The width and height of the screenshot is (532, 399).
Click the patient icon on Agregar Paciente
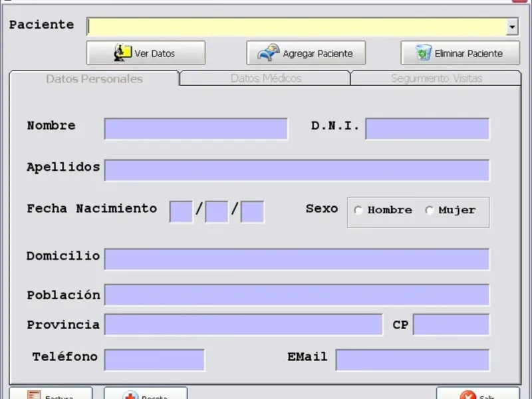click(x=269, y=53)
